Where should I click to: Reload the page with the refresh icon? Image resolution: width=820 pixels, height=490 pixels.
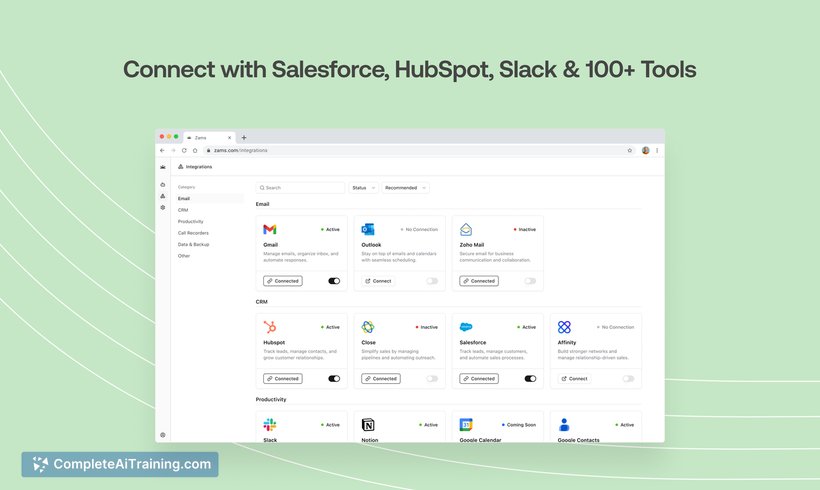point(184,150)
